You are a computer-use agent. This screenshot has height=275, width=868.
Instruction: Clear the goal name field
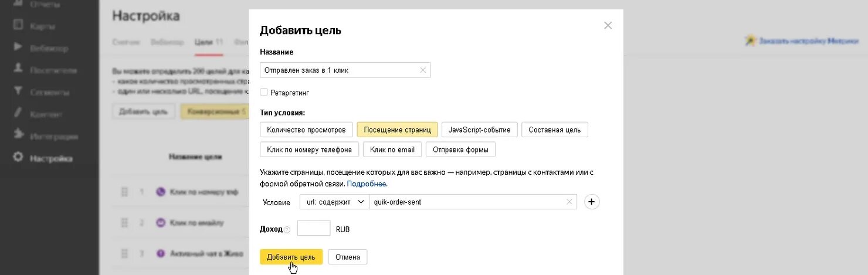pos(423,70)
